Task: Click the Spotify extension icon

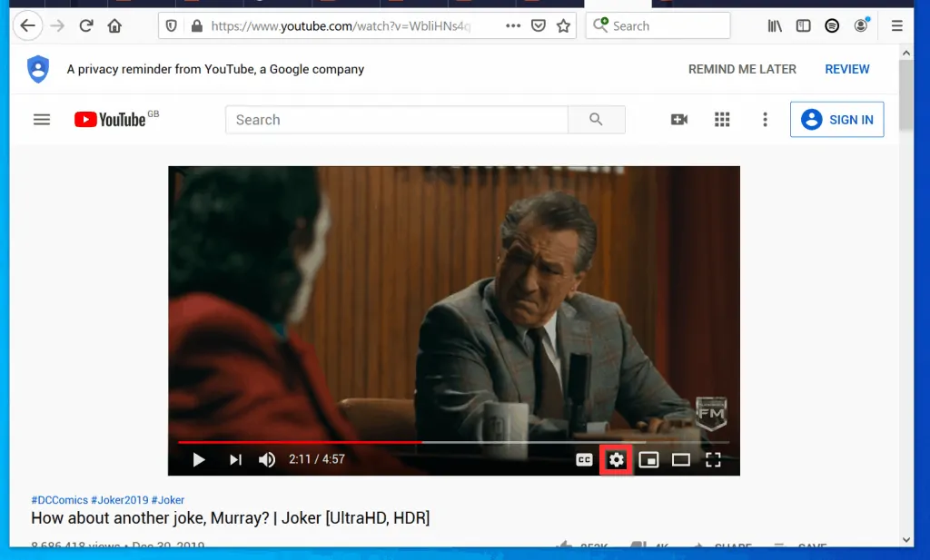Action: (x=832, y=26)
